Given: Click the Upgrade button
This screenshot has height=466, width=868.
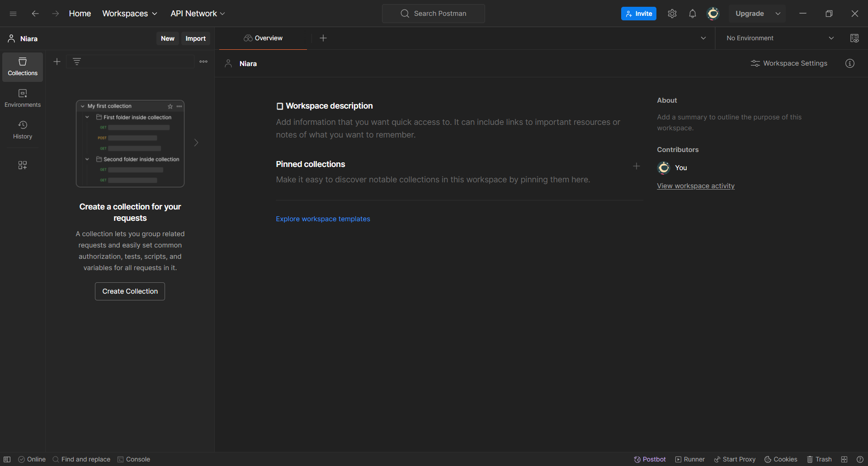Looking at the screenshot, I should [x=750, y=14].
